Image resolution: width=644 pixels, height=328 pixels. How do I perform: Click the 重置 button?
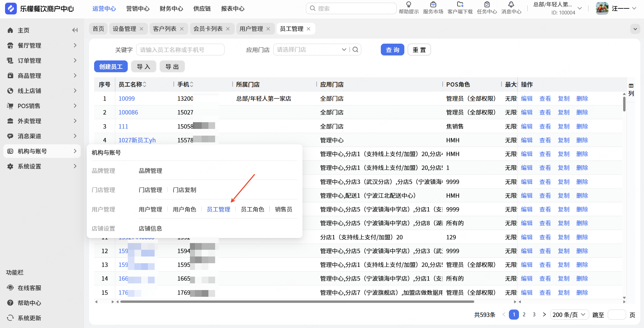[x=419, y=50]
